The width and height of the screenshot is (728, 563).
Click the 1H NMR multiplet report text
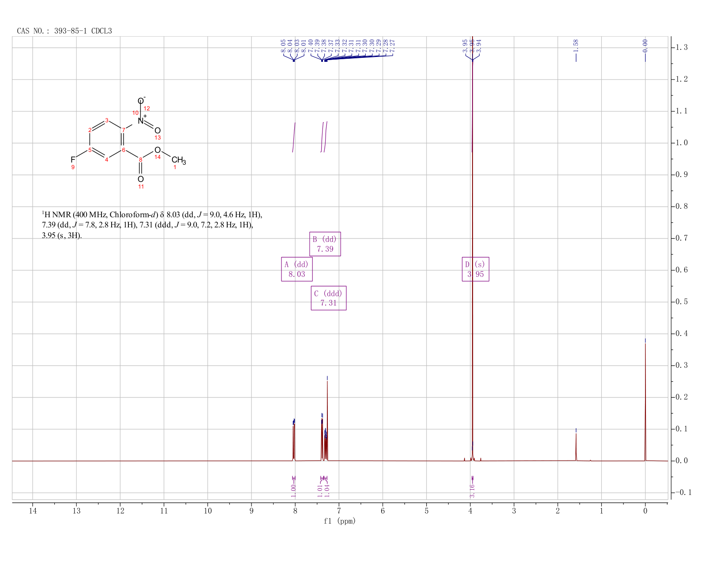152,225
